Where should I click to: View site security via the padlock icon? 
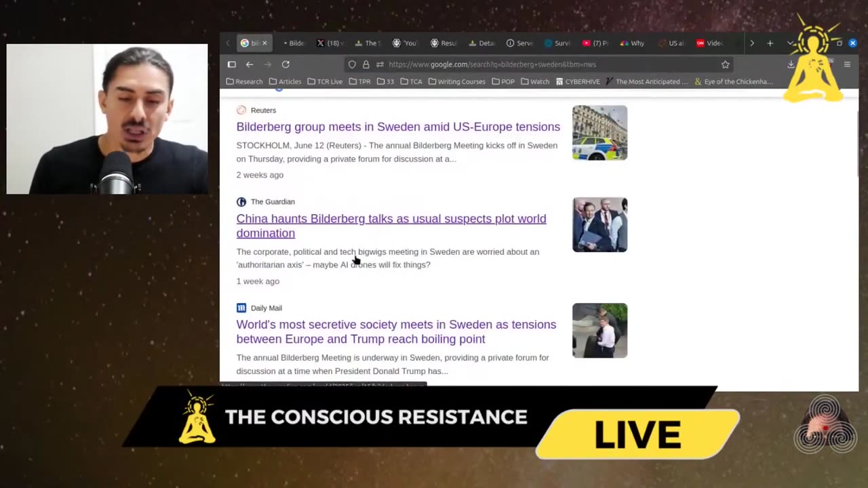(366, 64)
